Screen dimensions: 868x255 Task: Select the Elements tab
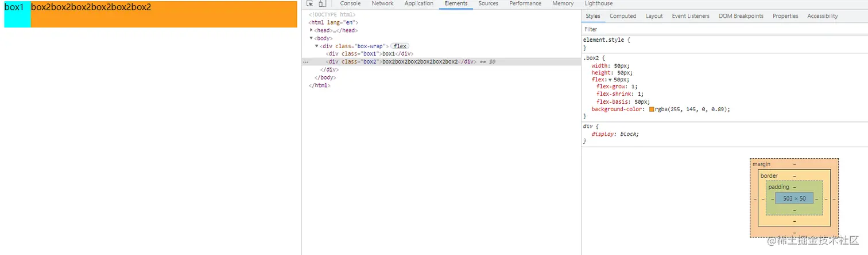click(456, 3)
